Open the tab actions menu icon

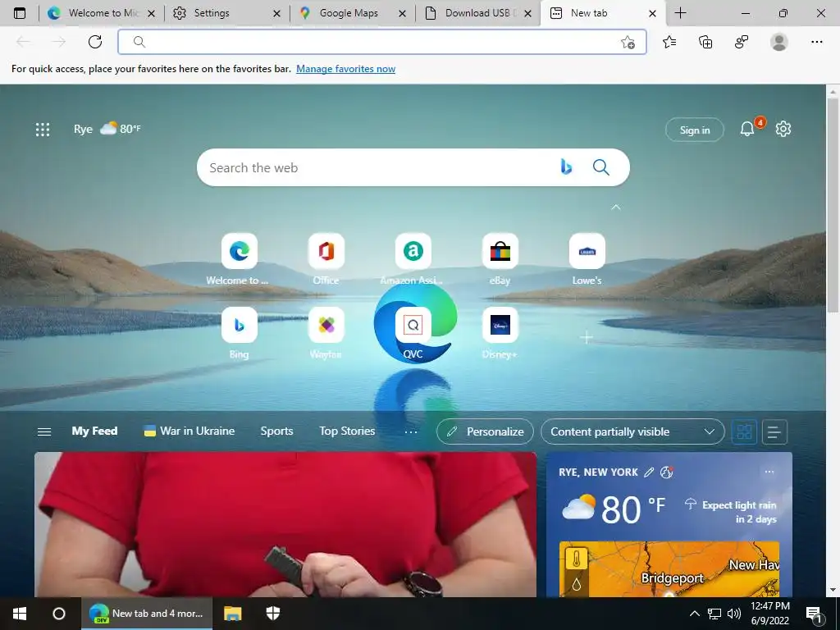coord(20,13)
